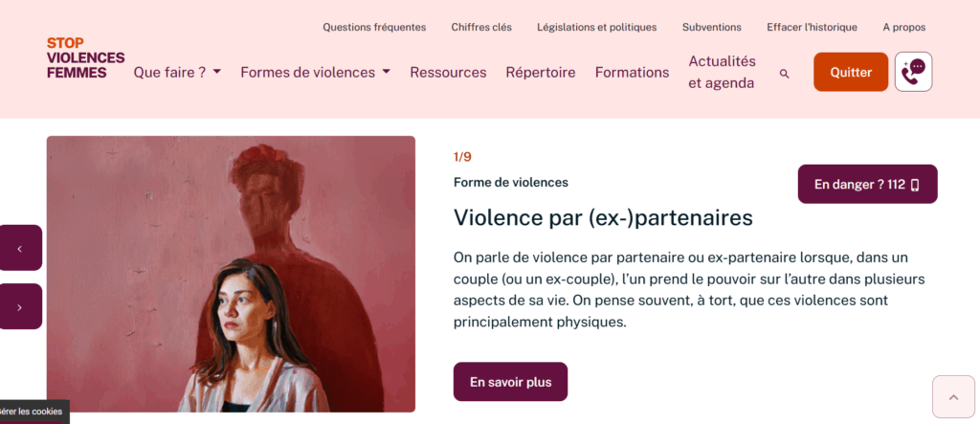Screen dimensions: 980x424
Task: Go to previous slide arrow
Action: [20, 248]
